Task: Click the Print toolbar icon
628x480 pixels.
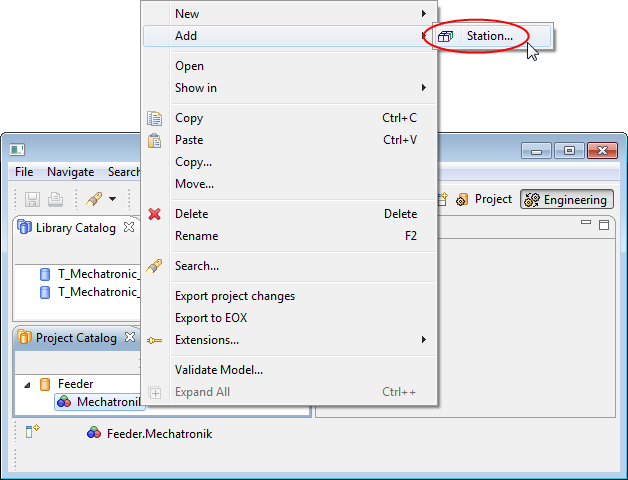Action: tap(56, 199)
